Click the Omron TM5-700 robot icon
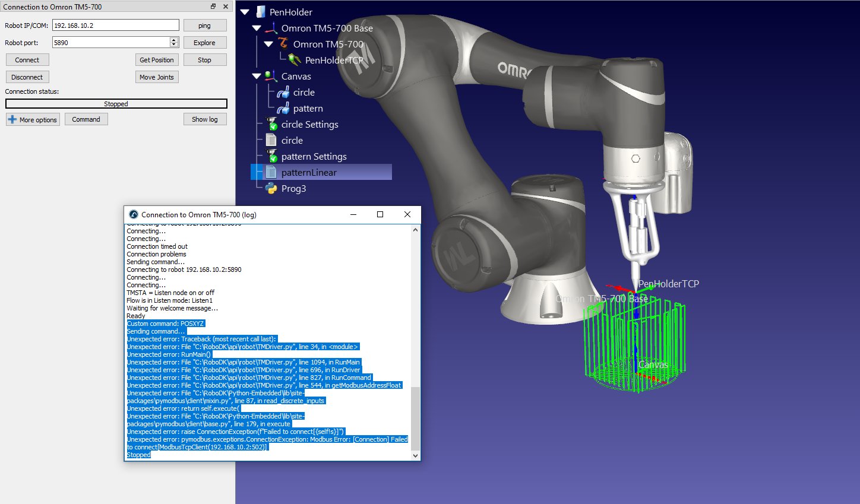 pyautogui.click(x=283, y=44)
